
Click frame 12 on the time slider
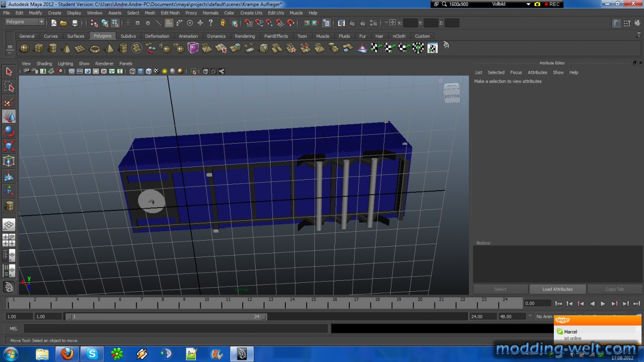[x=249, y=303]
